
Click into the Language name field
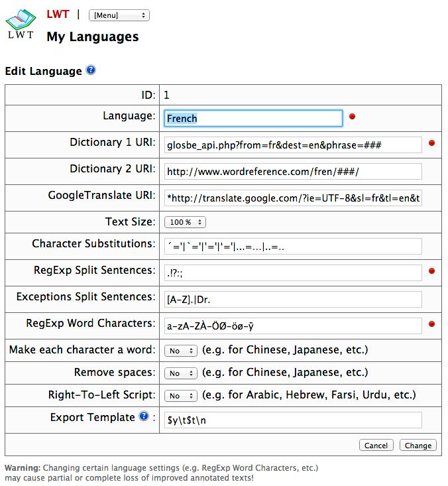(x=253, y=119)
